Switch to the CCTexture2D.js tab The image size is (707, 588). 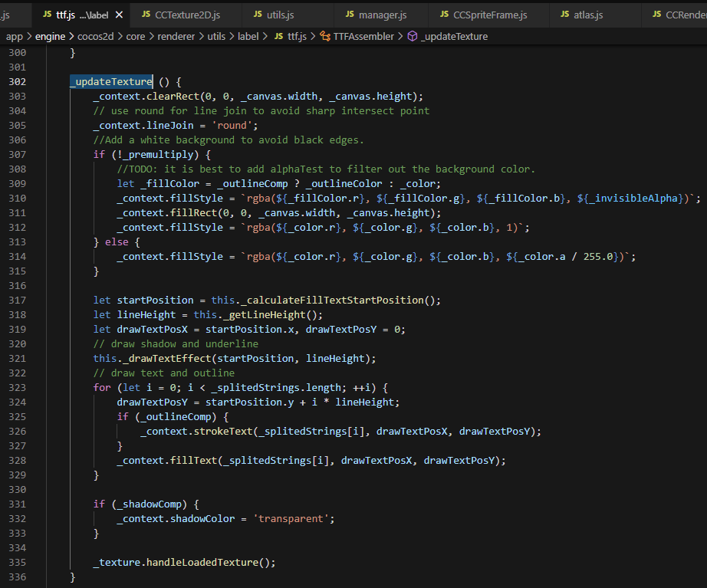click(187, 15)
